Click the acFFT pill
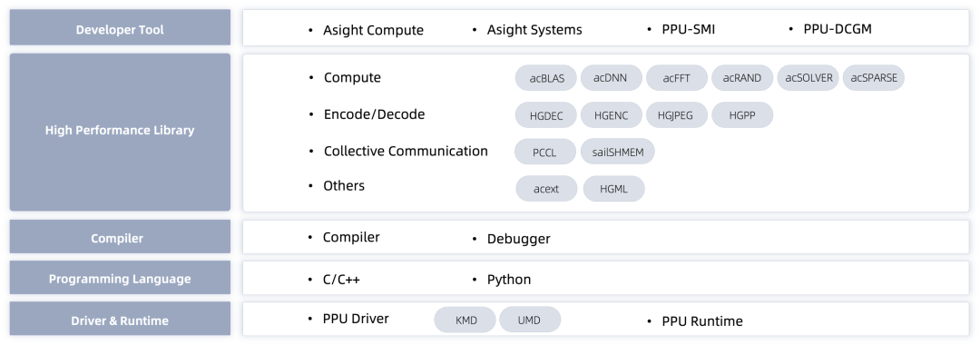The image size is (980, 345). click(x=677, y=78)
